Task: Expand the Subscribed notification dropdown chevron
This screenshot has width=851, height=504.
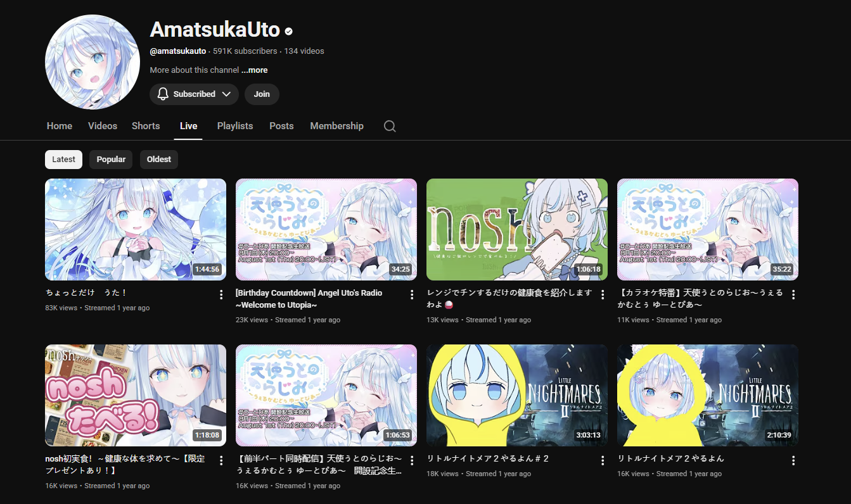Action: point(226,94)
